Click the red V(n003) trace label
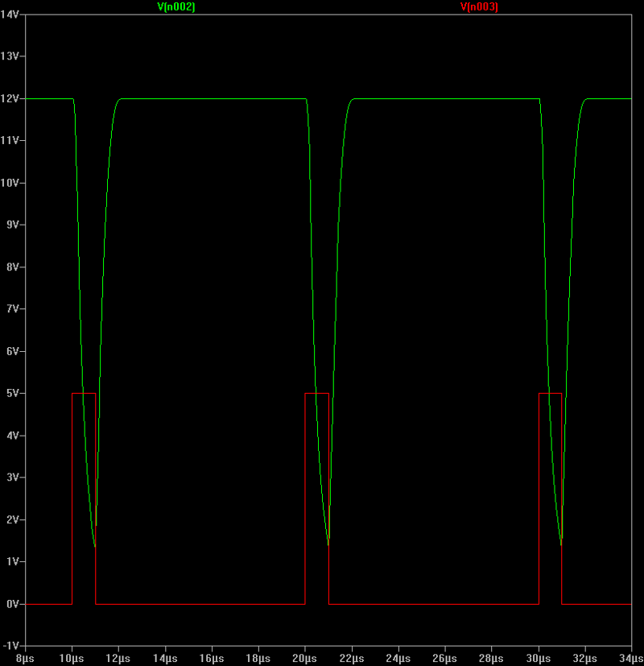Screen dimensions: 644x666 (479, 6)
